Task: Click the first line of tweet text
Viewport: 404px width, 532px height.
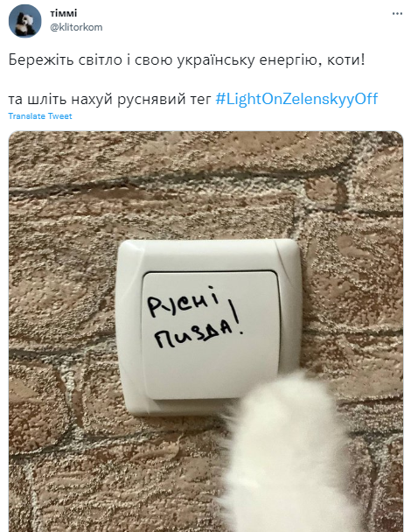Action: (187, 60)
